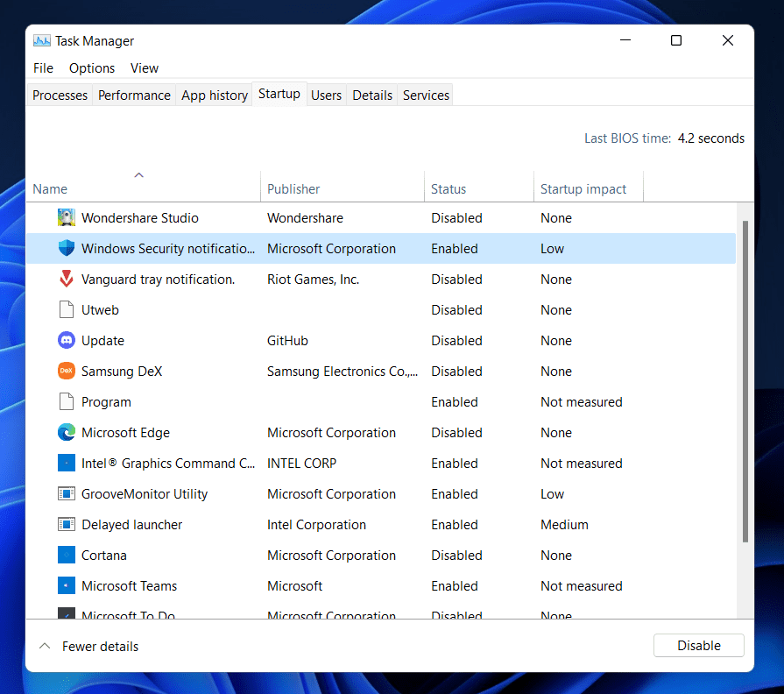Select the Wondershare Studio name text
The height and width of the screenshot is (694, 784).
pyautogui.click(x=140, y=217)
